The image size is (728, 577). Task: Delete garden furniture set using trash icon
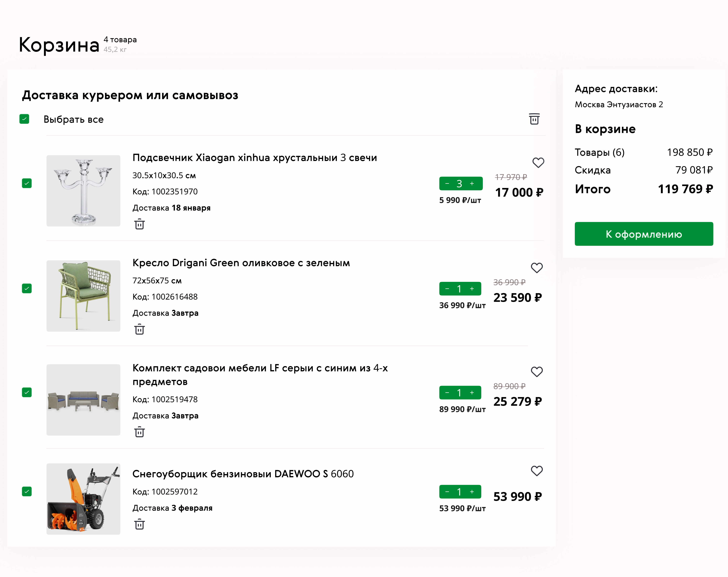tap(140, 432)
